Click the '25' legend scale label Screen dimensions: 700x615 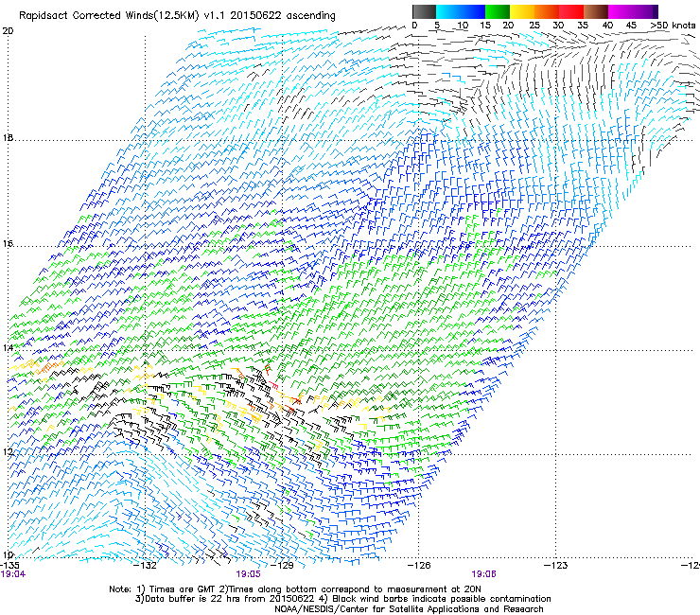coord(534,26)
